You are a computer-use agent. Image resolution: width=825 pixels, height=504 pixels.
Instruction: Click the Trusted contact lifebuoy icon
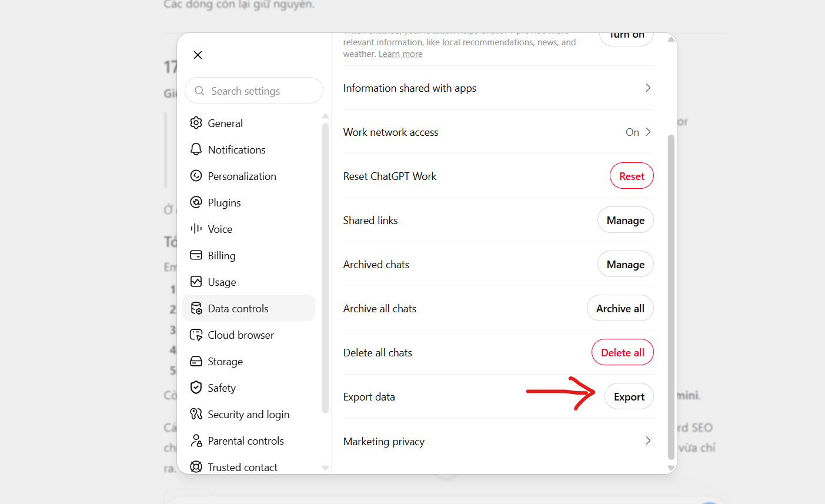196,467
